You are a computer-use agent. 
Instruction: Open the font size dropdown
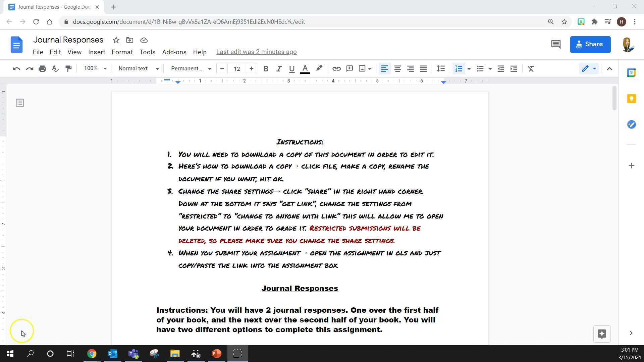pyautogui.click(x=237, y=68)
